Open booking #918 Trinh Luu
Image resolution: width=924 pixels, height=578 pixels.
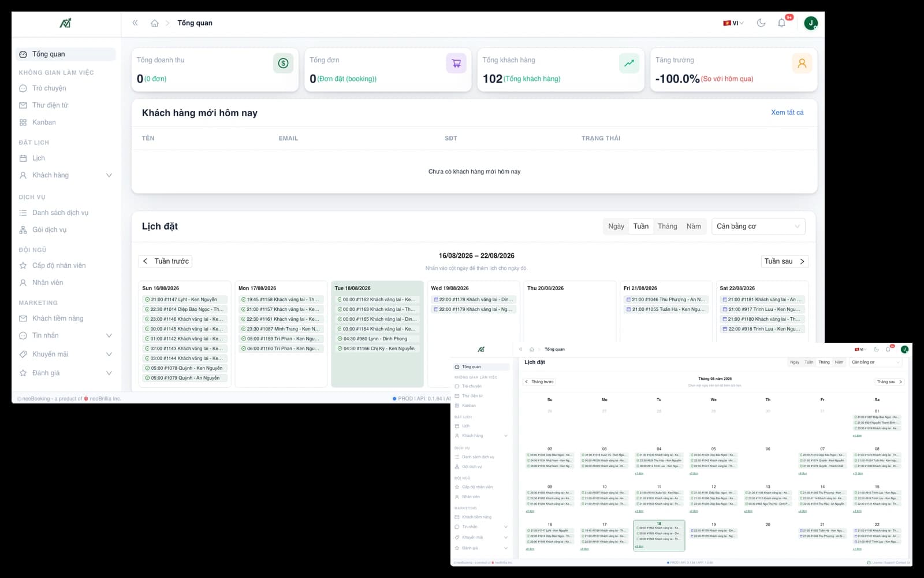coord(762,329)
